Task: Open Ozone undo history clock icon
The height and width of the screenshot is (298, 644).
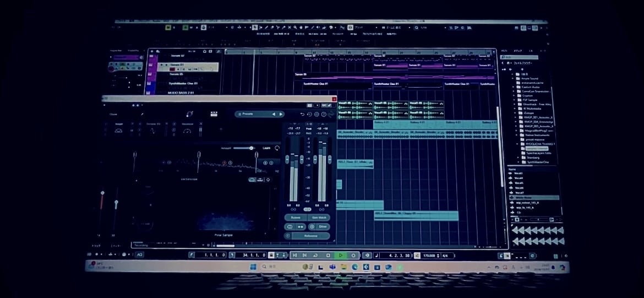Action: (309, 114)
